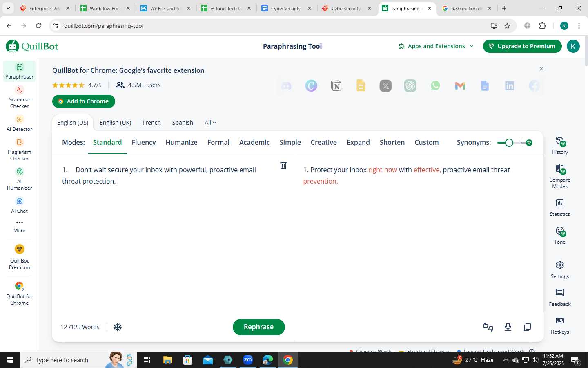The width and height of the screenshot is (588, 368).
Task: Click the quote feedback icon under the output
Action: click(x=488, y=327)
